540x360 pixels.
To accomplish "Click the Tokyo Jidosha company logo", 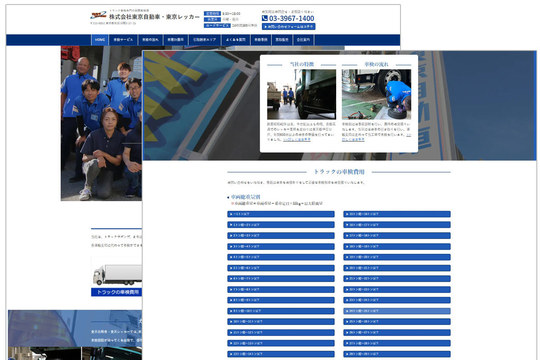I will pos(98,16).
